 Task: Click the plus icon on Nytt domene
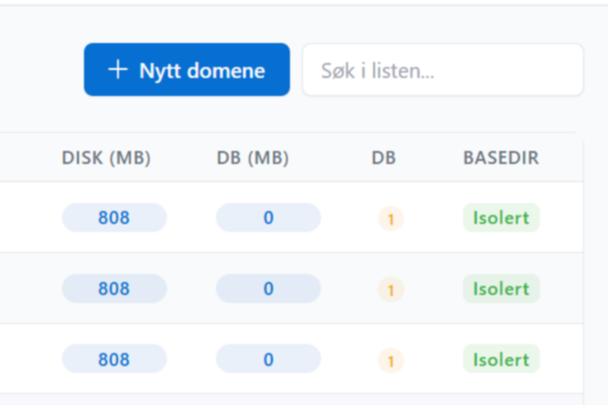click(118, 70)
